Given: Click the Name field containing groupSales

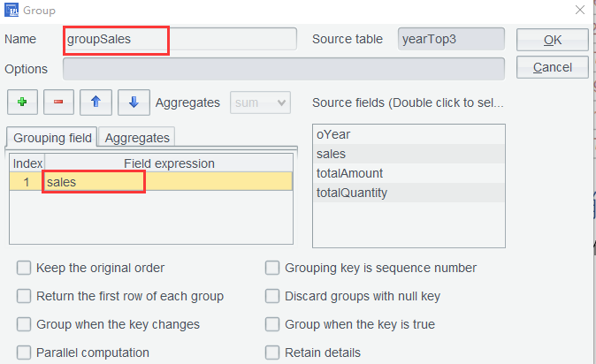Looking at the screenshot, I should click(x=180, y=39).
